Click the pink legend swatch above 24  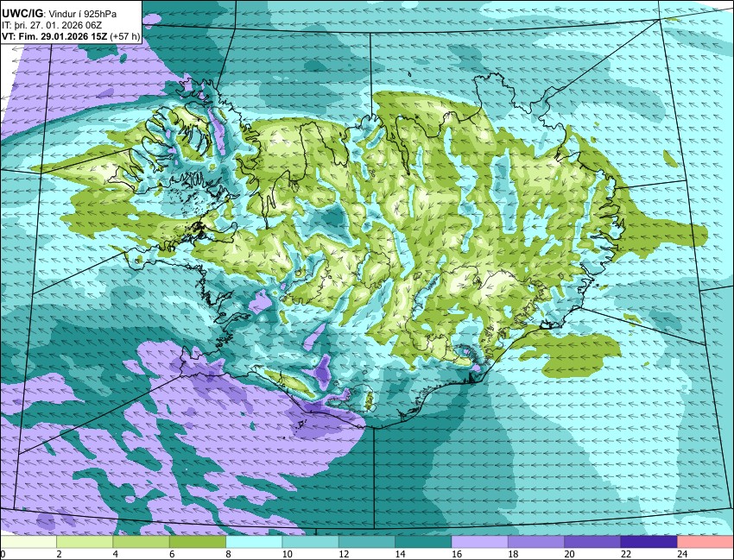point(706,542)
